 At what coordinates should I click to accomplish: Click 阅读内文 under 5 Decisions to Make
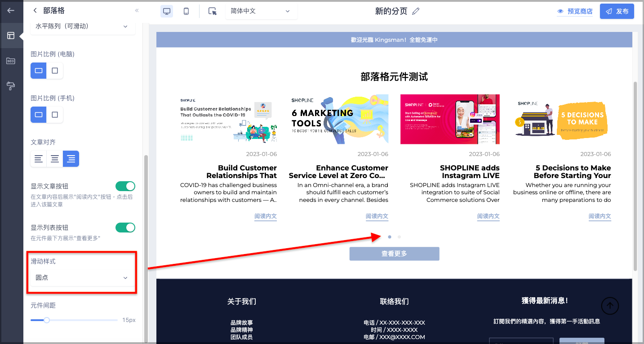[600, 216]
